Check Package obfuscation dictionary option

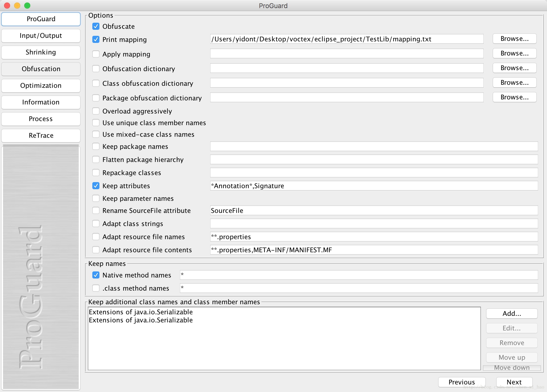[96, 98]
